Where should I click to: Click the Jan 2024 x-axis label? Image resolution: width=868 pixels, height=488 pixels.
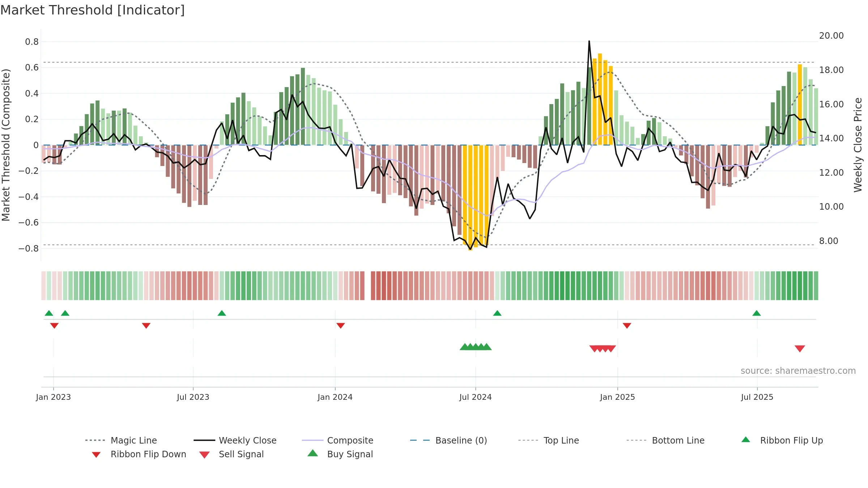(335, 397)
